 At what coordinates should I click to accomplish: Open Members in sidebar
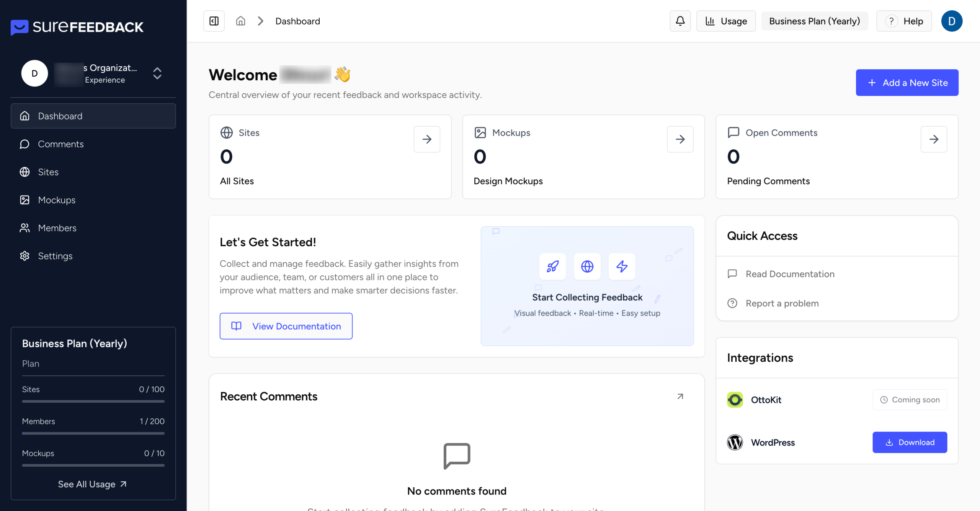(x=57, y=228)
